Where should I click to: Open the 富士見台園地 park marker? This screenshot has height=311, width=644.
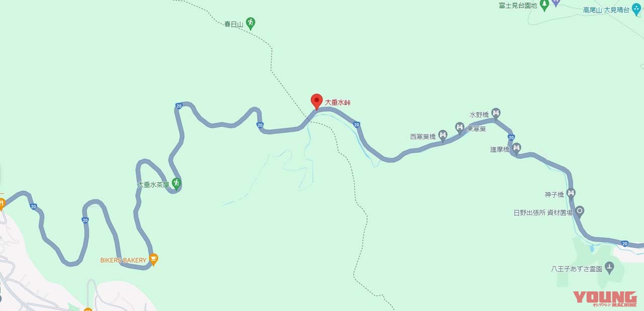coord(543,6)
